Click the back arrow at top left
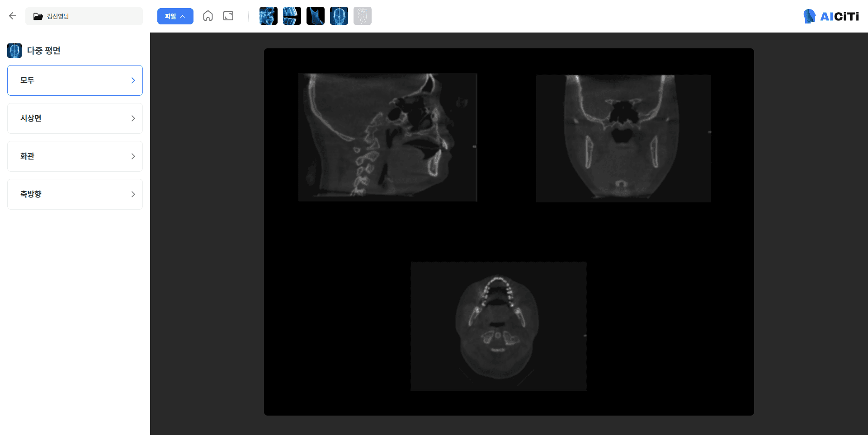 click(x=13, y=16)
